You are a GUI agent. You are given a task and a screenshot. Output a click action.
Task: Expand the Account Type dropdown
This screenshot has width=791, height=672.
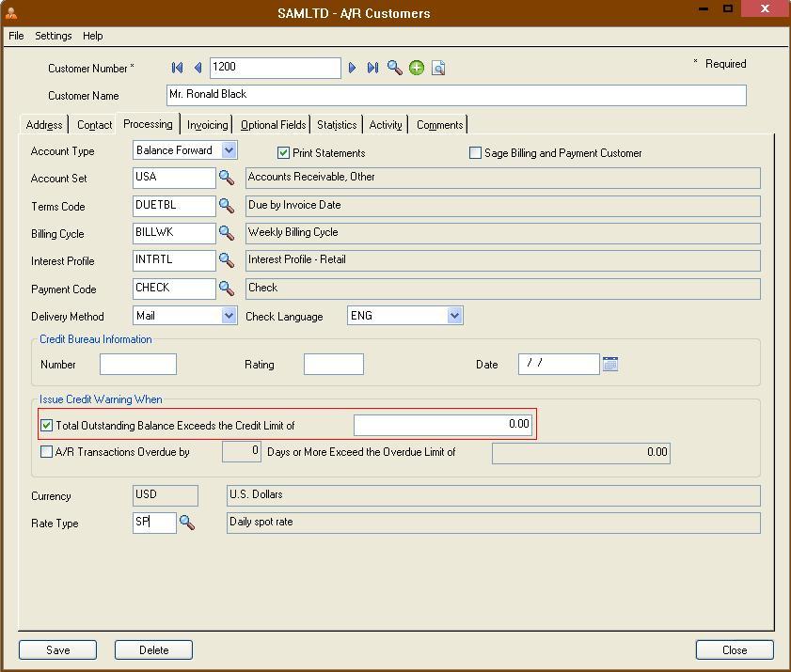229,150
